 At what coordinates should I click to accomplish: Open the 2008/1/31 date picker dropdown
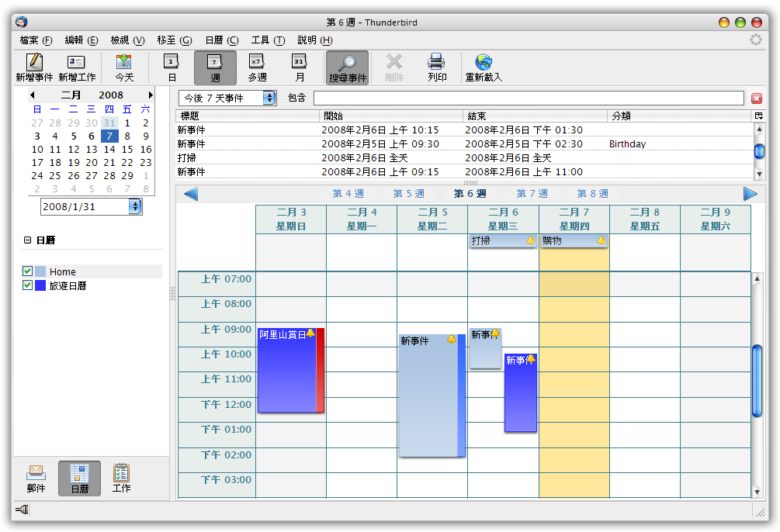(x=135, y=206)
